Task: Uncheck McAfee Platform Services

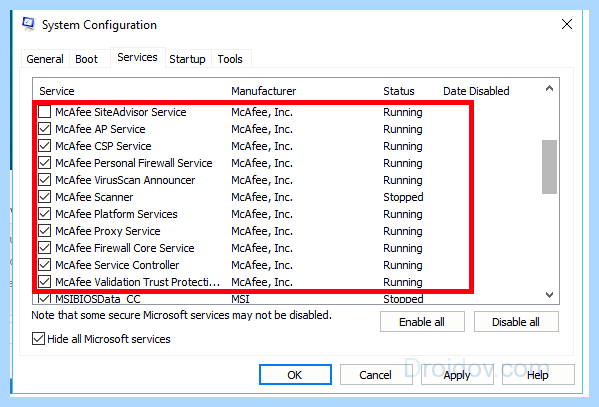Action: pyautogui.click(x=45, y=214)
